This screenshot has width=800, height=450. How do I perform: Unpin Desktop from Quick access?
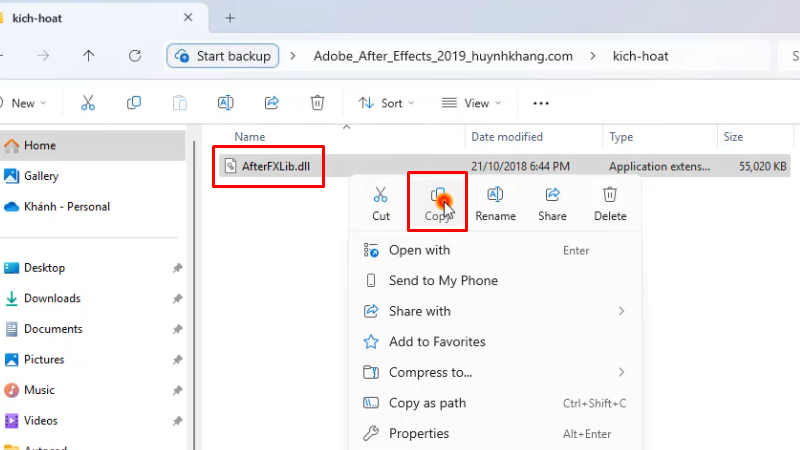tap(177, 268)
